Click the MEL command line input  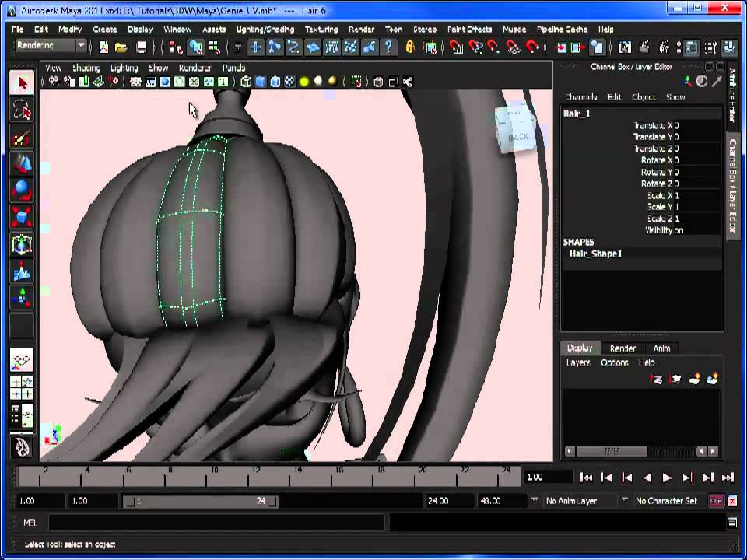click(217, 523)
